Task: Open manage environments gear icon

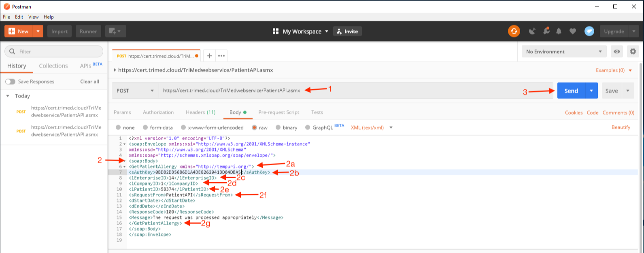Action: pos(633,52)
